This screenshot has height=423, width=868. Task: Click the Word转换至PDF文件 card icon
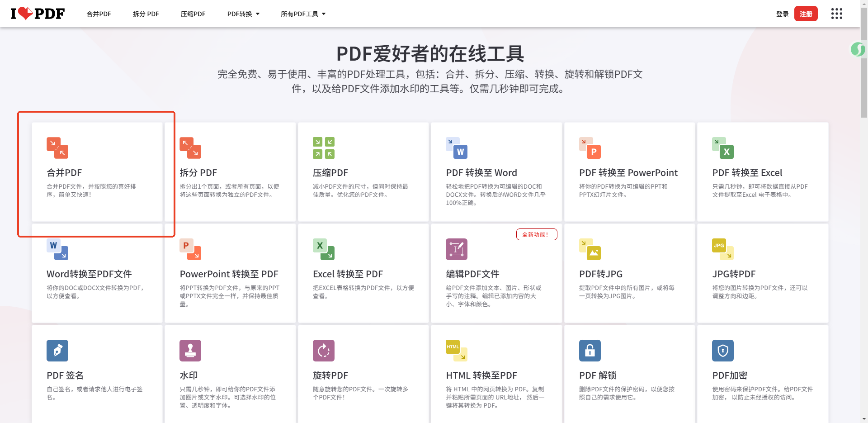[x=57, y=249]
